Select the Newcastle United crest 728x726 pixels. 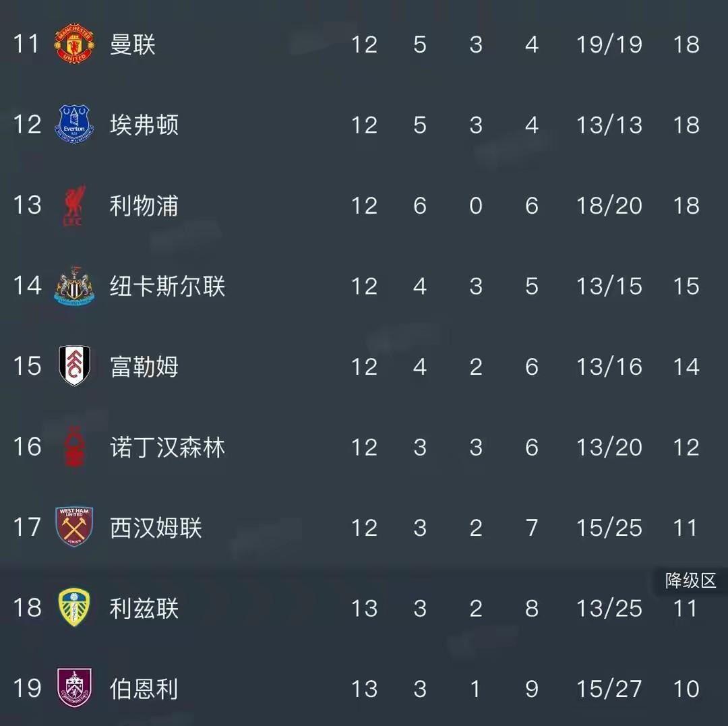point(74,286)
